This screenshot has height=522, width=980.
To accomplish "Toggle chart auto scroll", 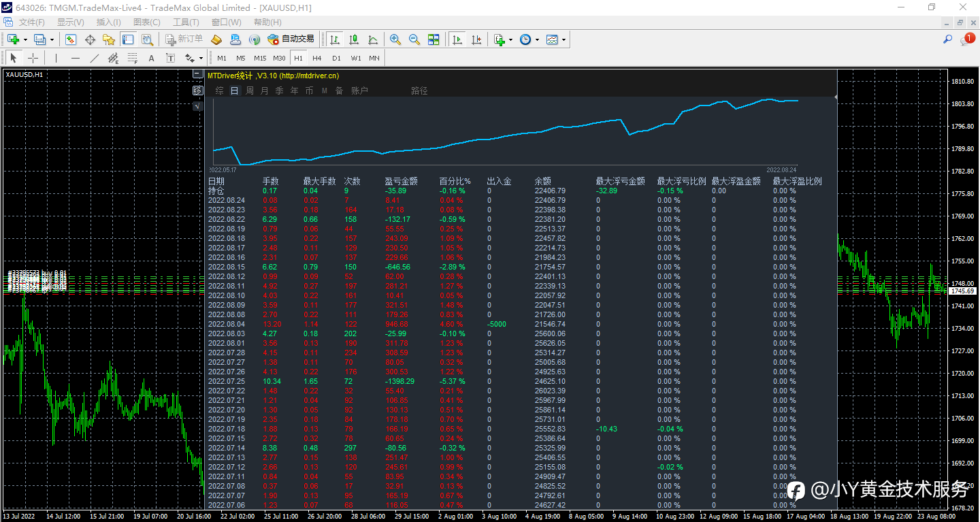I will (457, 39).
